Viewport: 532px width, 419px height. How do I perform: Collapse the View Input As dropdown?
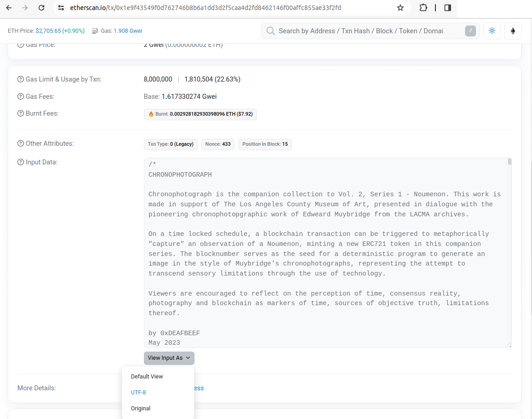169,358
